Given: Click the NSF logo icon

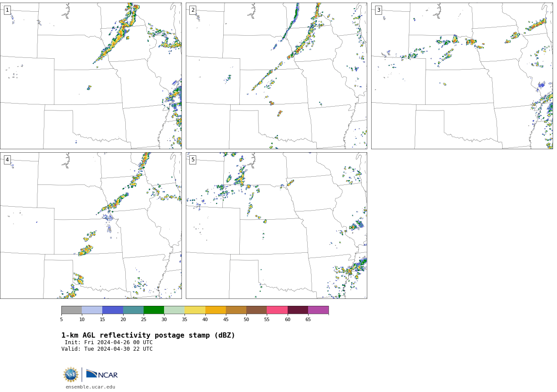Looking at the screenshot, I should pos(71,375).
